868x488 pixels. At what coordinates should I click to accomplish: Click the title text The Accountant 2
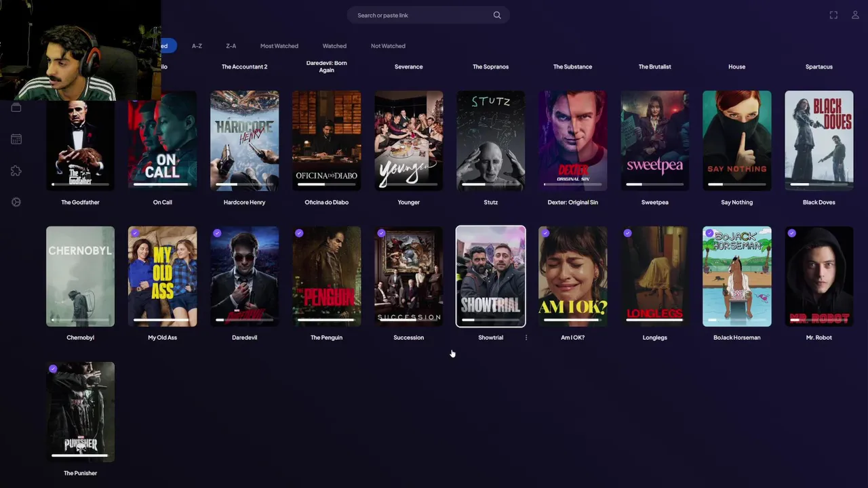[x=244, y=66]
